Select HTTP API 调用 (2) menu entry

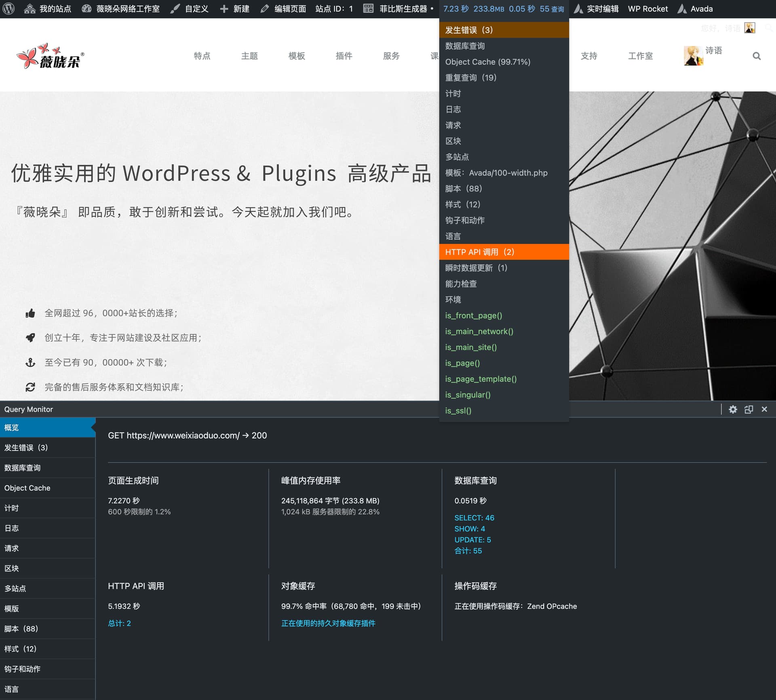(x=479, y=252)
